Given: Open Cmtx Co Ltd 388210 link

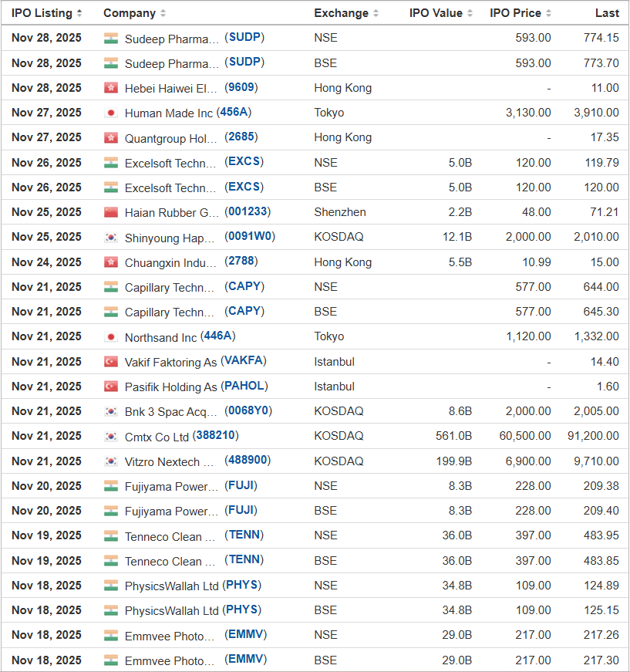Looking at the screenshot, I should point(215,436).
